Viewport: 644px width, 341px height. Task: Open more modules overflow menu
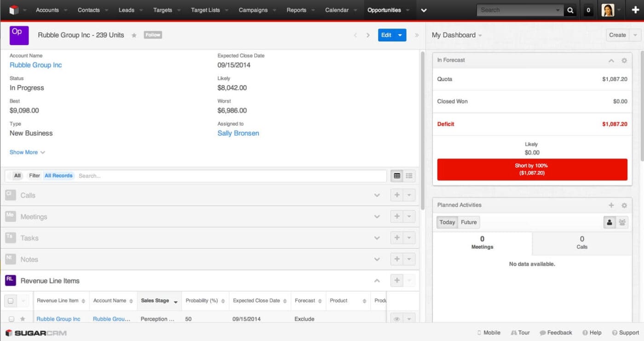(424, 10)
